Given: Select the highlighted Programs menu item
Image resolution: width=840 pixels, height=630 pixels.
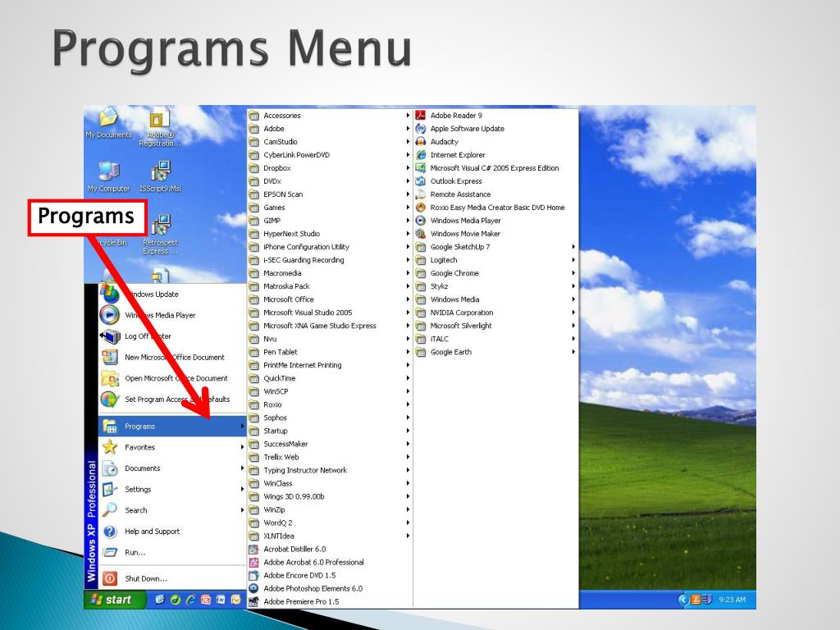Looking at the screenshot, I should tap(172, 427).
